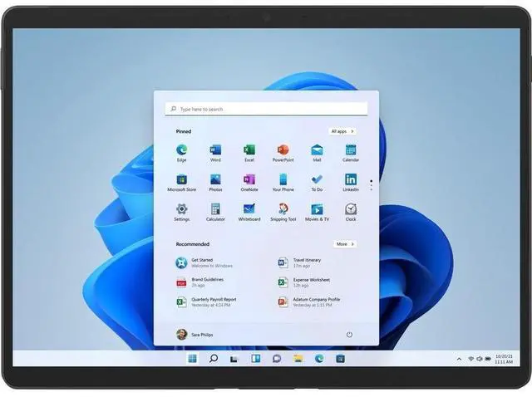
Task: Open the Microsoft Store app
Action: 181,180
